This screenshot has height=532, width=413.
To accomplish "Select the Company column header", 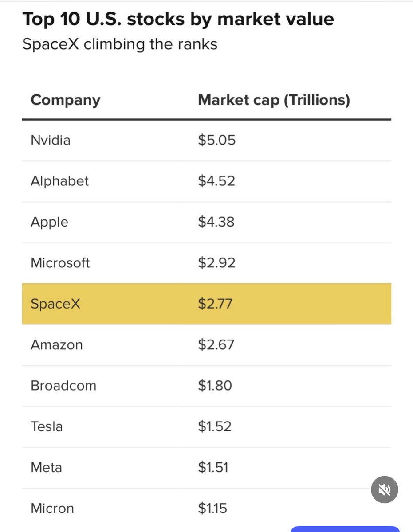I will [66, 100].
